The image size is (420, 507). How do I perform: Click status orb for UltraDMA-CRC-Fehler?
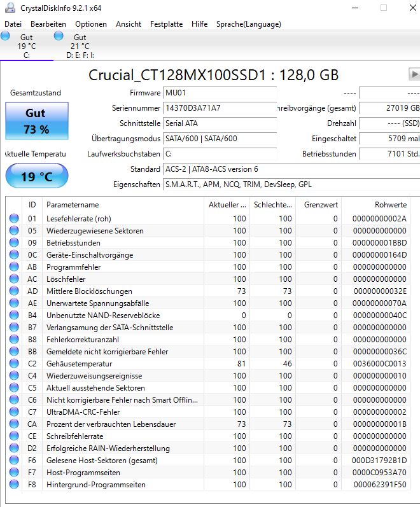(14, 412)
